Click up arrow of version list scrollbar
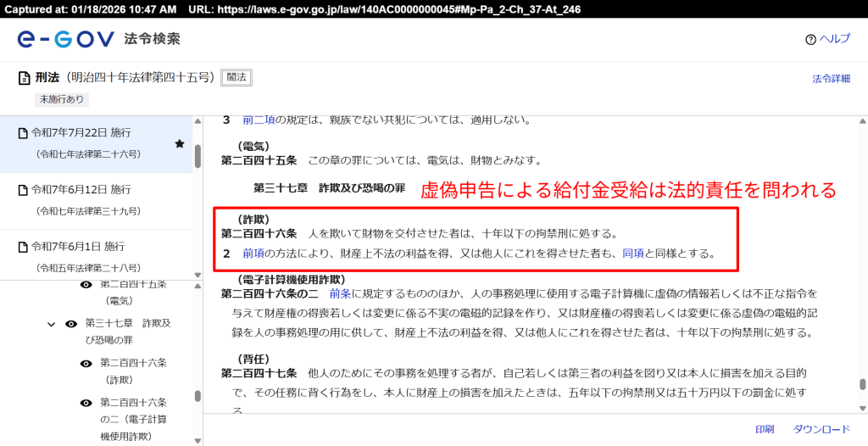The image size is (868, 446). (x=198, y=120)
